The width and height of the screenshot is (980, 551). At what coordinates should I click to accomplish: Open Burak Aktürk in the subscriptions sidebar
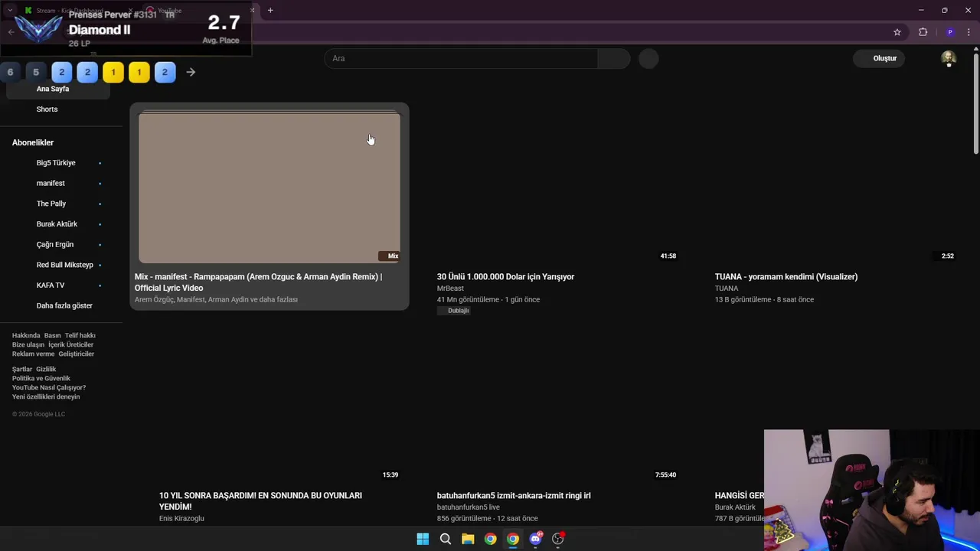(x=58, y=224)
